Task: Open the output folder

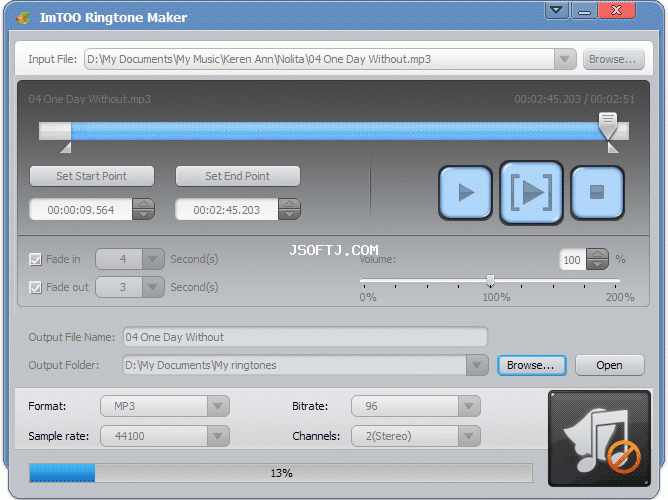Action: point(609,365)
